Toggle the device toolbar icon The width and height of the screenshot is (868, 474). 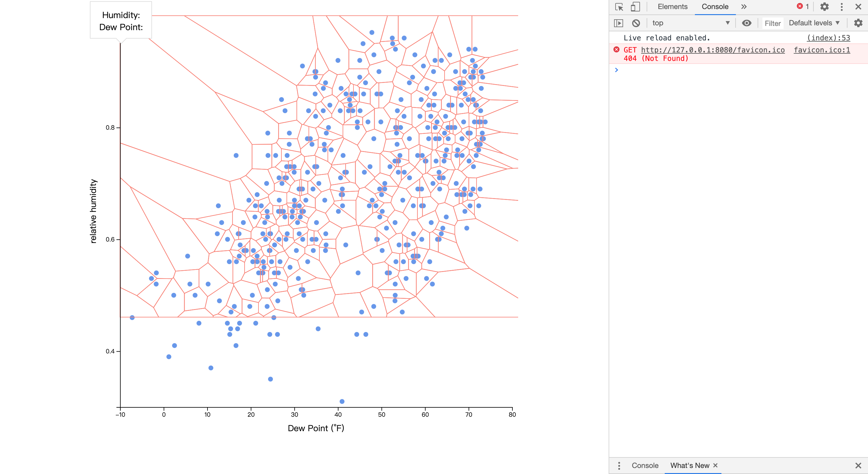coord(635,7)
